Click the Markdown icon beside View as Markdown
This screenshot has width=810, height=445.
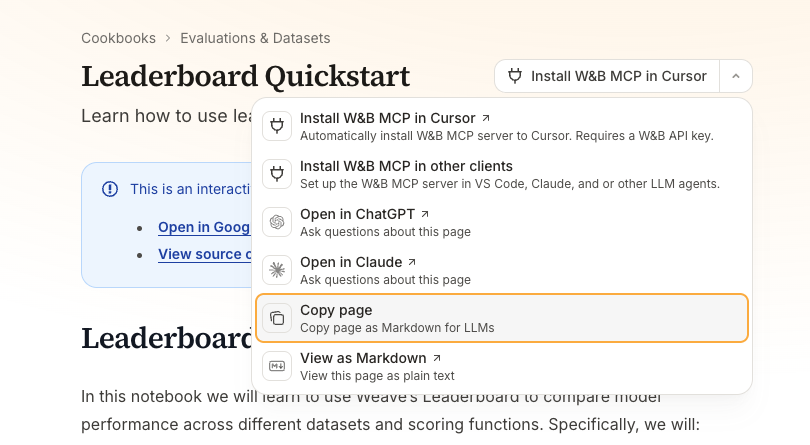277,366
